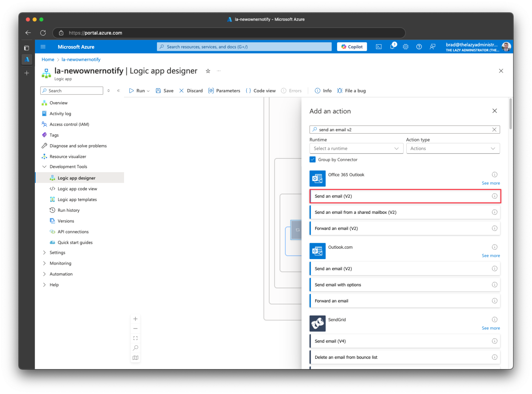532x394 pixels.
Task: Open the account avatar menu
Action: (x=506, y=47)
